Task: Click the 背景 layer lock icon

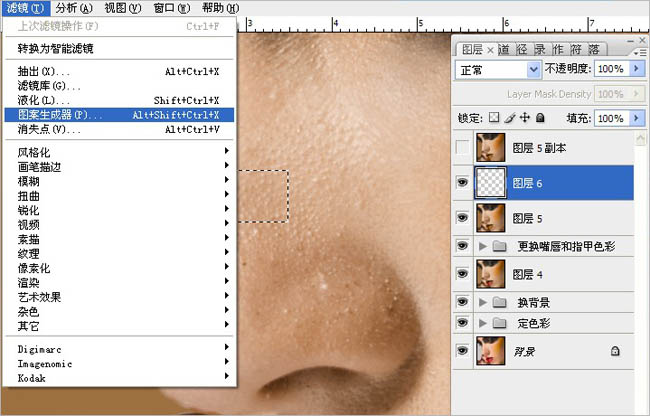Action: [615, 351]
